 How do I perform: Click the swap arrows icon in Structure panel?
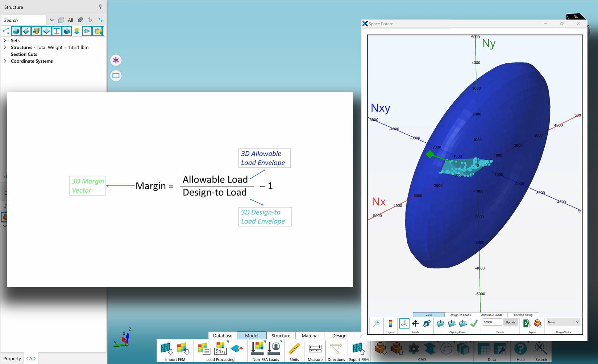click(100, 20)
